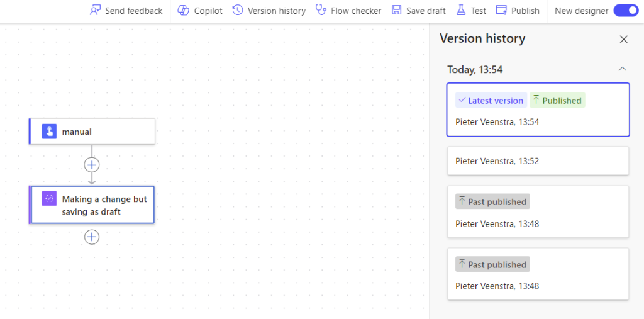Image resolution: width=644 pixels, height=319 pixels.
Task: Insert step between manual and compose action
Action: pos(92,165)
